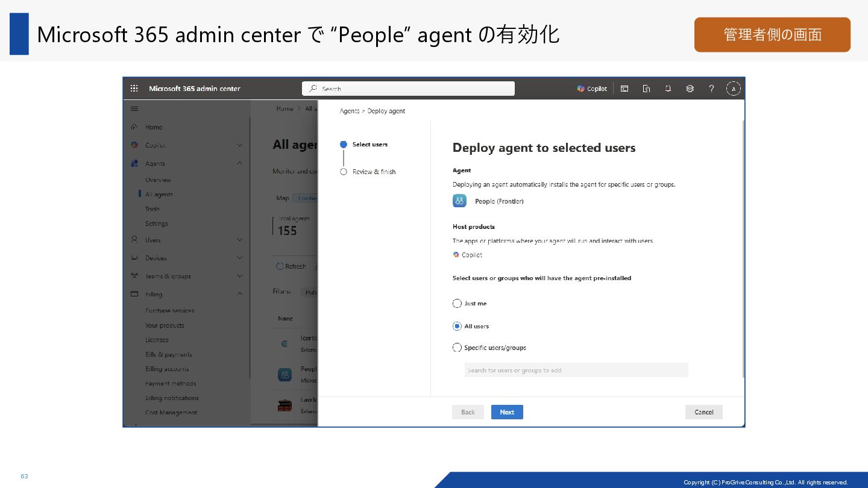The width and height of the screenshot is (868, 488).
Task: Open Copilot from the top bar
Action: (x=592, y=89)
